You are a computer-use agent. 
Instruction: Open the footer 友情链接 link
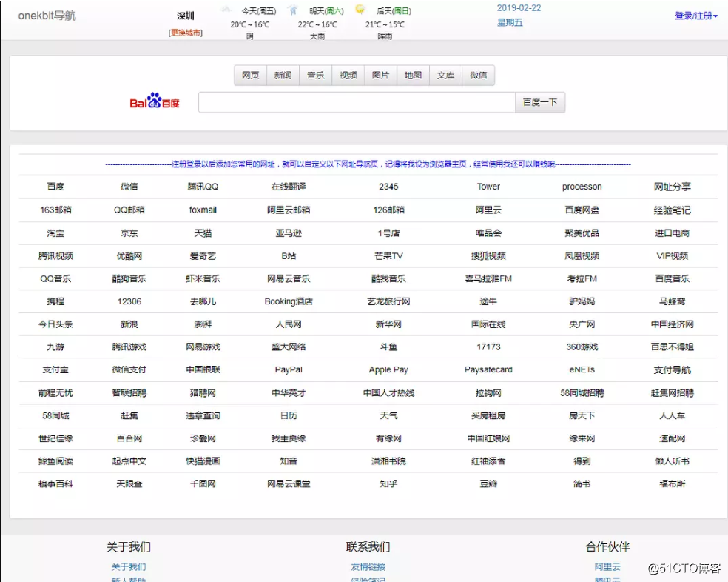368,567
